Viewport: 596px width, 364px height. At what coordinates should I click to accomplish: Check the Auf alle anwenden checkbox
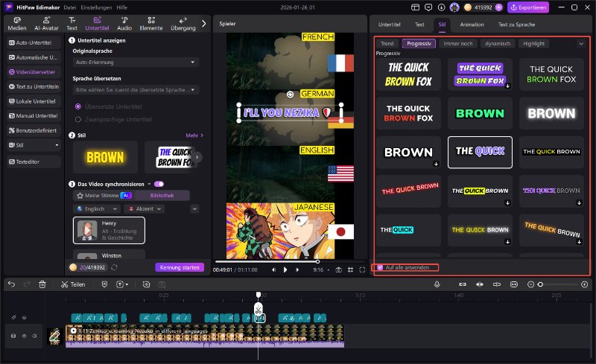point(381,267)
